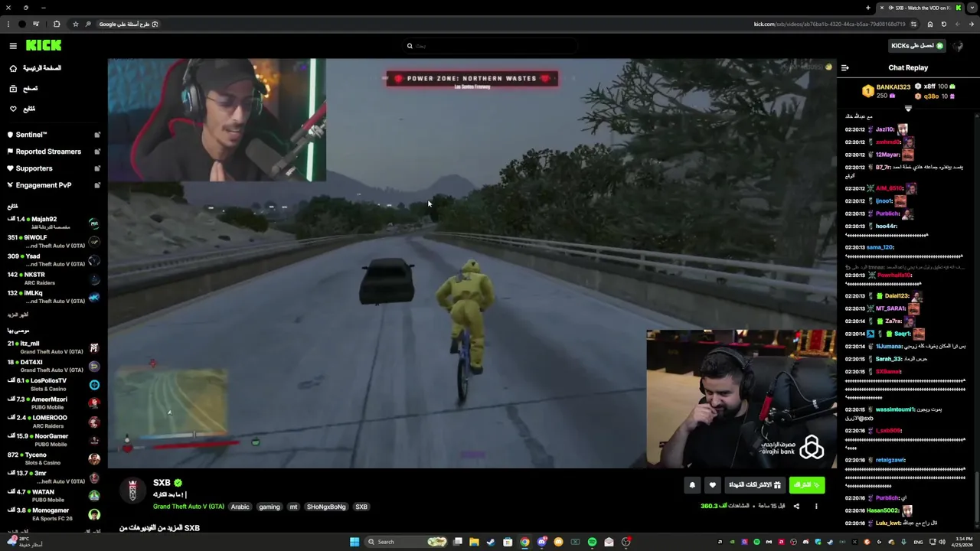
Task: Open 9iWOLF channel in followed list
Action: tap(54, 241)
